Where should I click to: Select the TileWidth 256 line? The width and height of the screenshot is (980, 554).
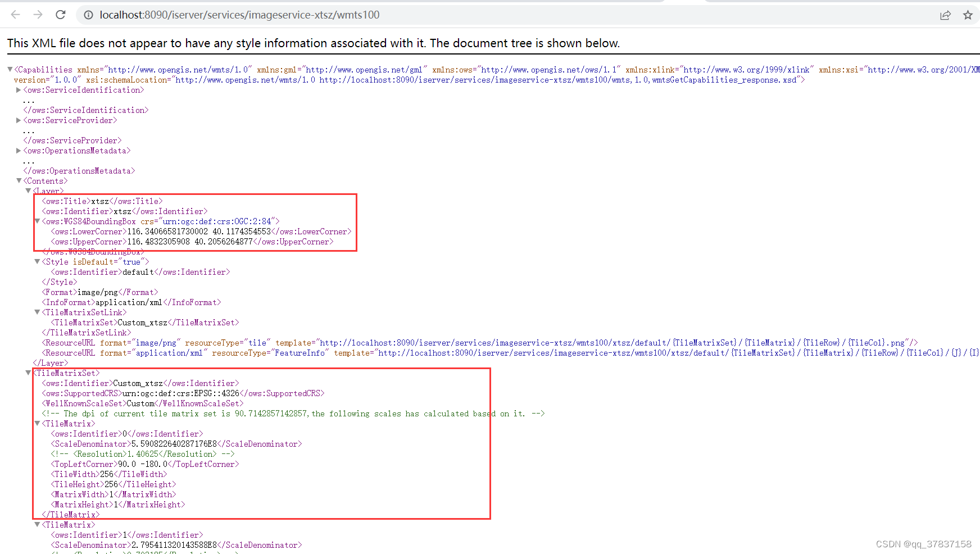109,474
